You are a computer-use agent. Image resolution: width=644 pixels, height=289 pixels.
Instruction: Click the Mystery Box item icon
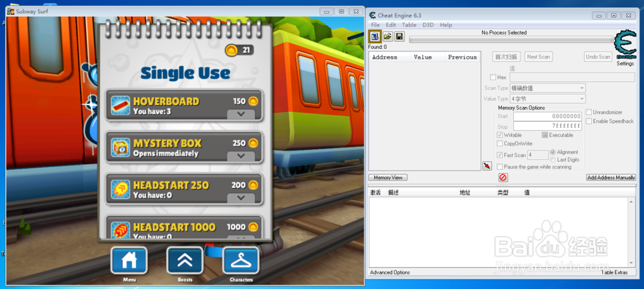tap(120, 147)
